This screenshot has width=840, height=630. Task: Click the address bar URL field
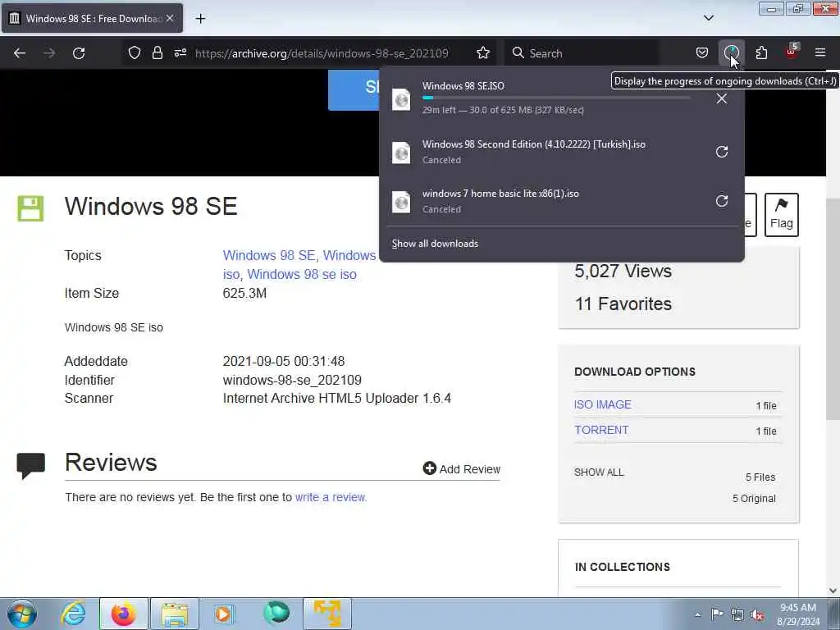(x=322, y=53)
